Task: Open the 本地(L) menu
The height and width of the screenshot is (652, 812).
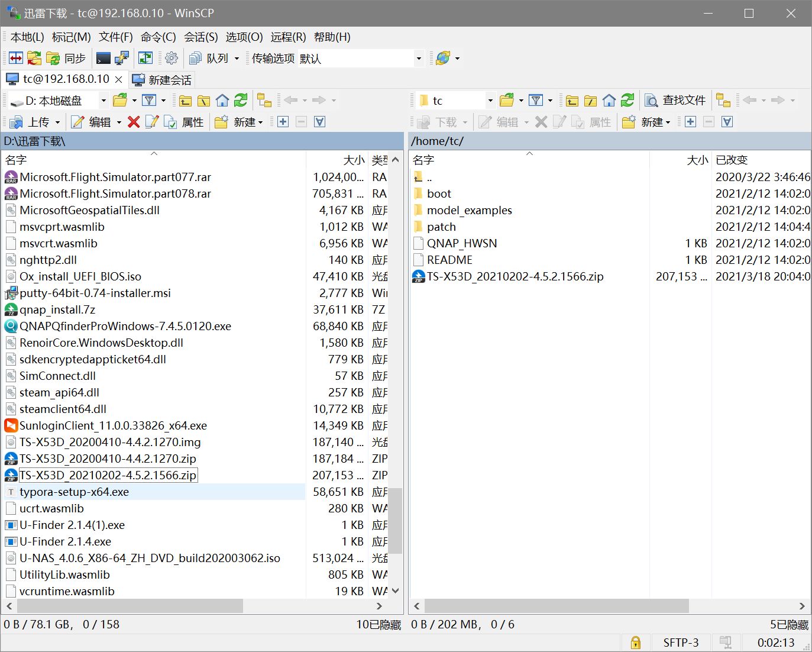Action: coord(27,37)
